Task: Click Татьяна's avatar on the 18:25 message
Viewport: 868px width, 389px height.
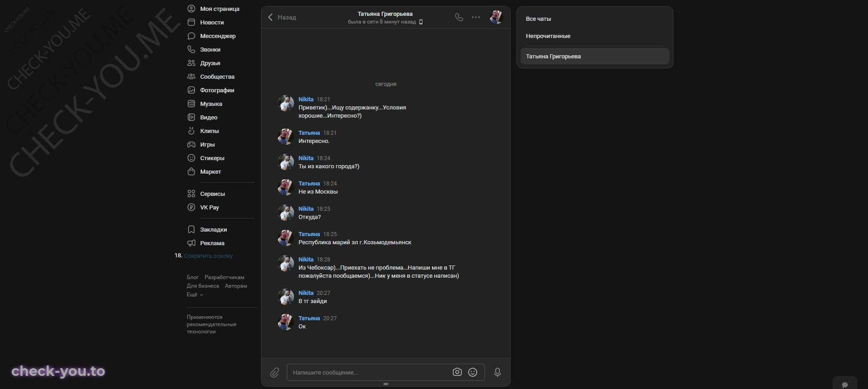Action: 286,238
